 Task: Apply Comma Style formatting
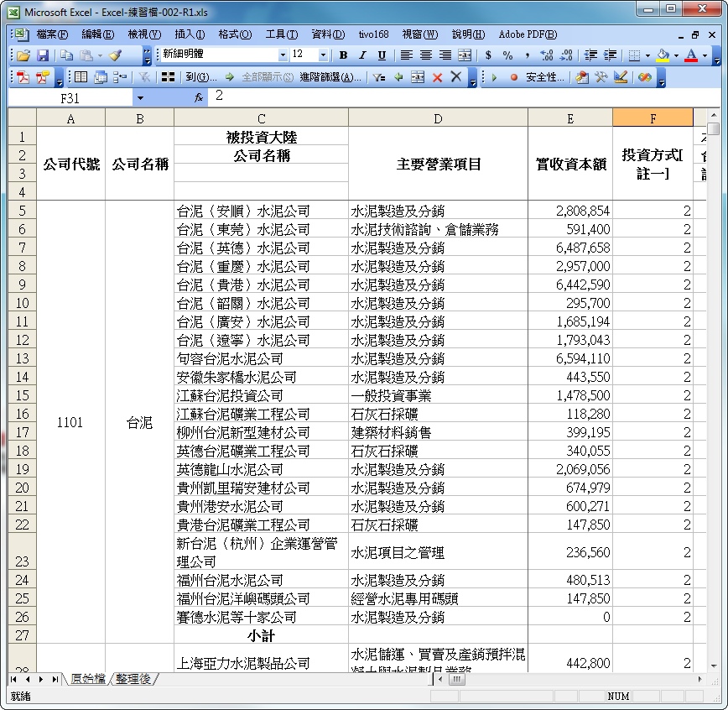(527, 55)
